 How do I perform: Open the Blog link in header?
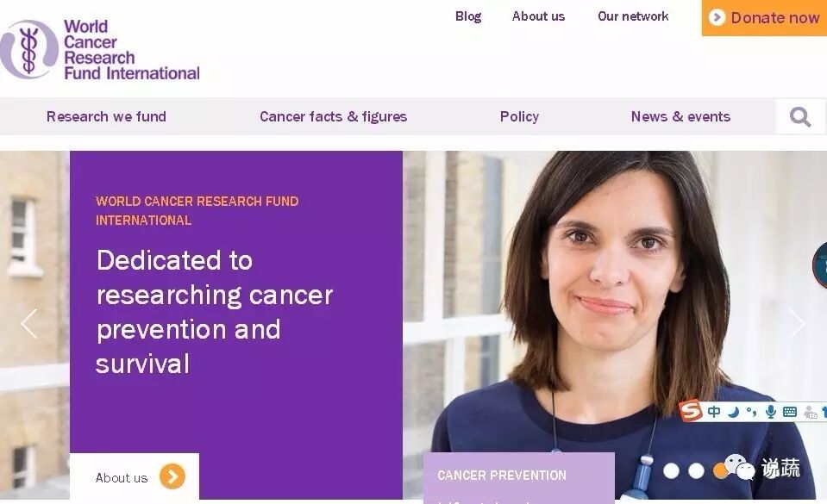pos(468,16)
